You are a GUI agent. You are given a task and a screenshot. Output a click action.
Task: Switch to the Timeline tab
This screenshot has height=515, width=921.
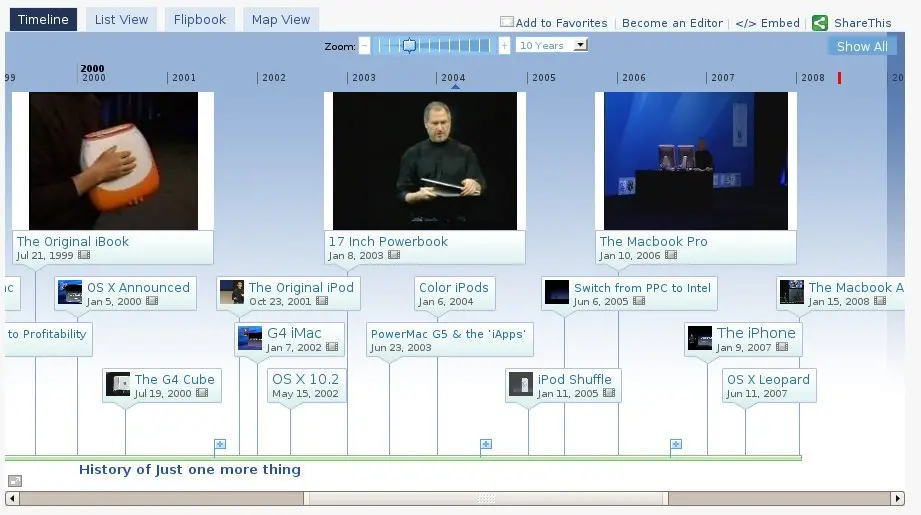(x=43, y=19)
